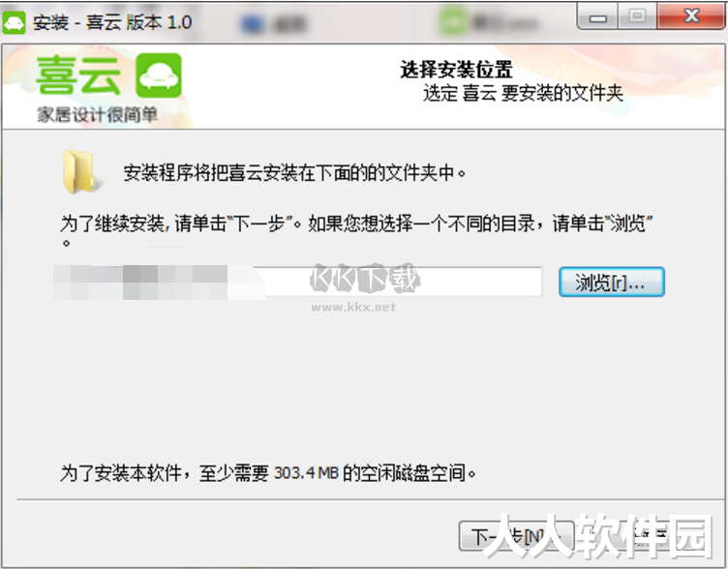Screen dimensions: 728x569
Task: Click the green sofa logo icon in the header
Action: (x=159, y=75)
